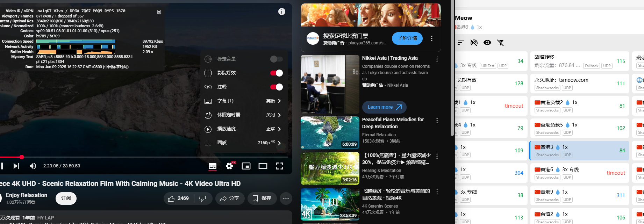Expand the 关闭 sleep timer chevron
The width and height of the screenshot is (644, 224).
279,115
